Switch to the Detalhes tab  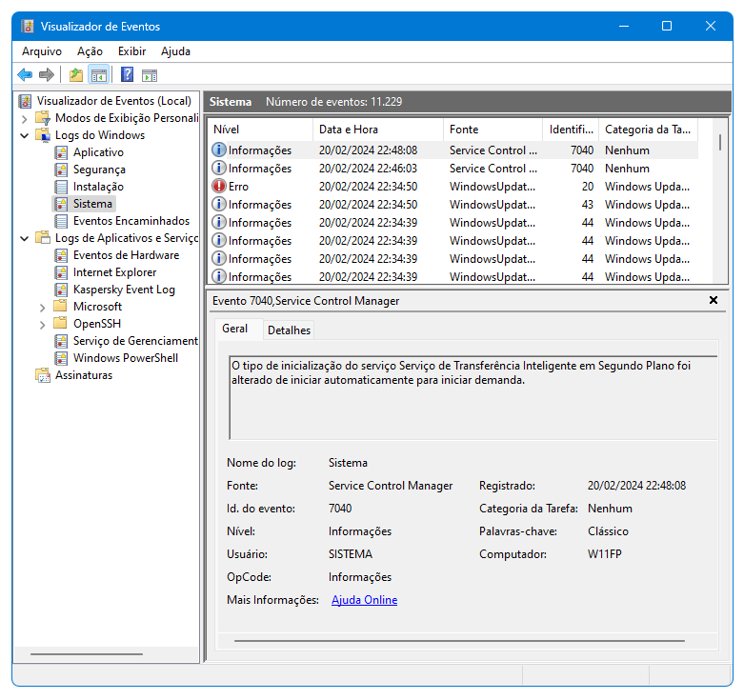(x=289, y=330)
